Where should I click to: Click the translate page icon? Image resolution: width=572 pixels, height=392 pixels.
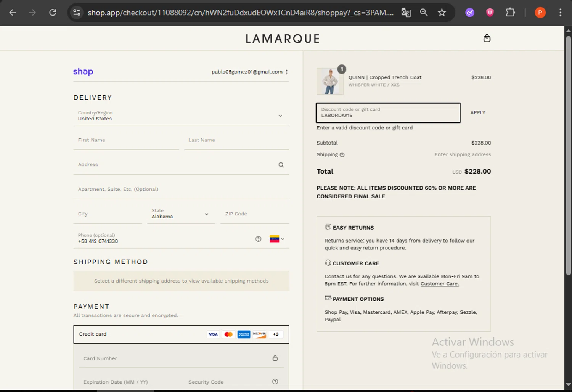(406, 13)
